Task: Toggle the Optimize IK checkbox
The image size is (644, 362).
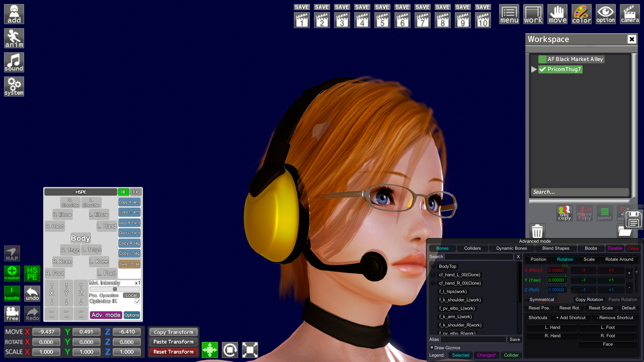Action: (137, 301)
